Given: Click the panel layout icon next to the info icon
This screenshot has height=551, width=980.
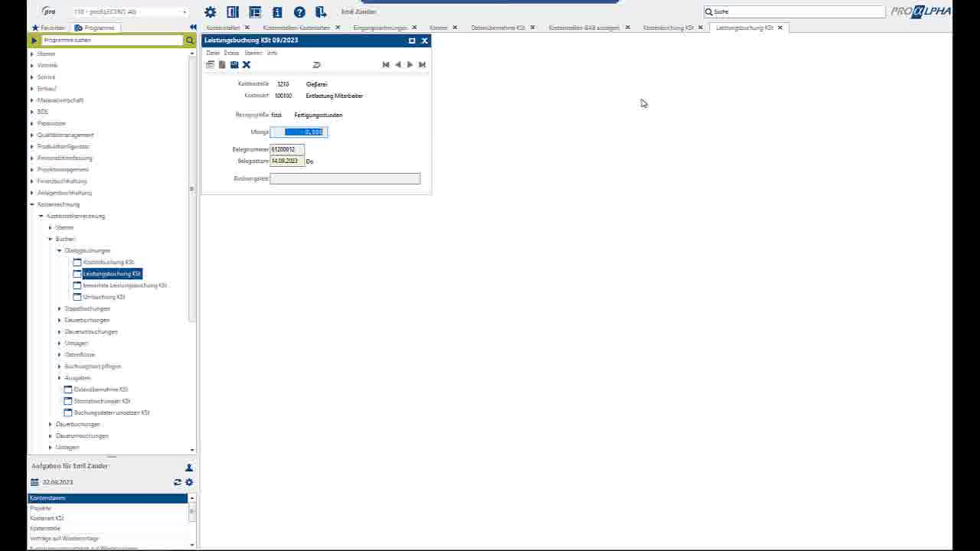Looking at the screenshot, I should (255, 12).
